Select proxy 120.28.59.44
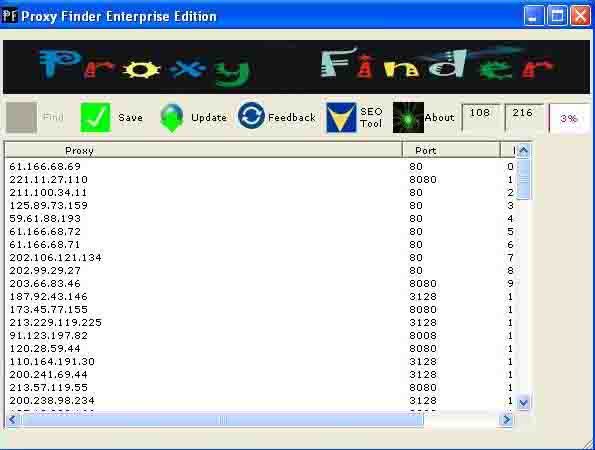595x450 pixels. pos(45,348)
